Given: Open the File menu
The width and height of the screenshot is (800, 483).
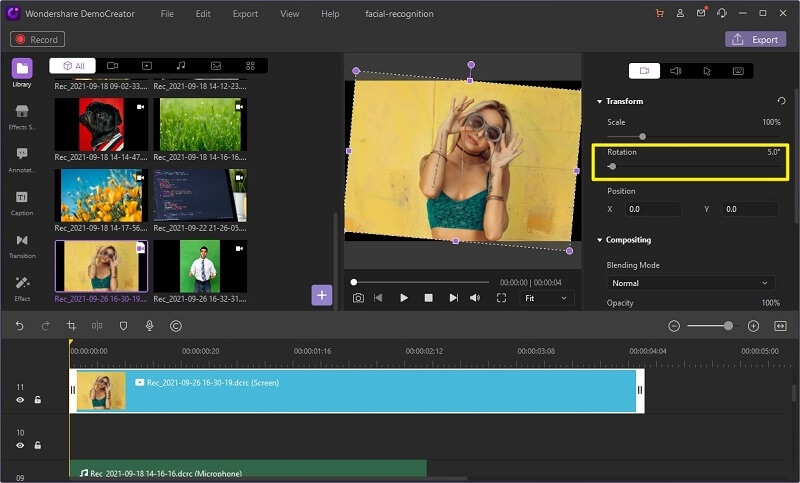Looking at the screenshot, I should click(167, 14).
